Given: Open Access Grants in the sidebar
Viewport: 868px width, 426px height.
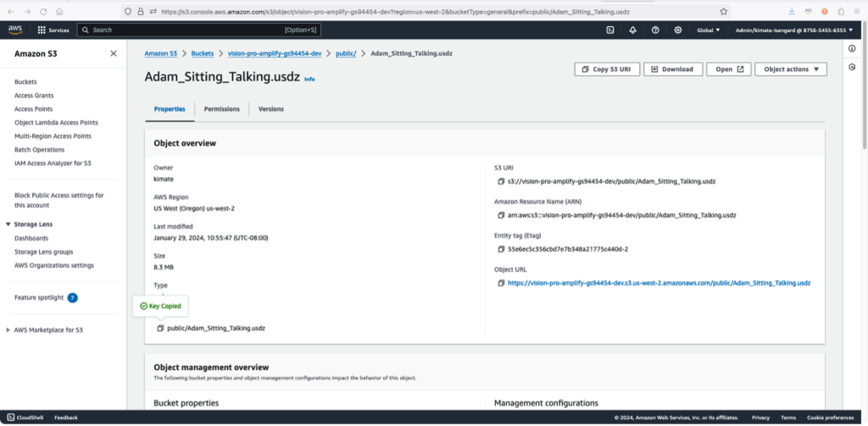Looking at the screenshot, I should coord(34,96).
